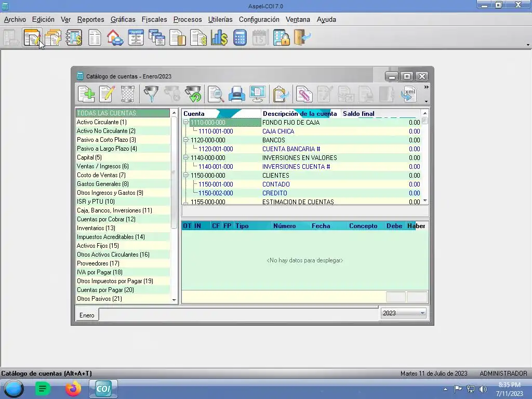Viewport: 532px width, 399px height.
Task: Launch Firefox from the taskbar
Action: click(x=73, y=389)
